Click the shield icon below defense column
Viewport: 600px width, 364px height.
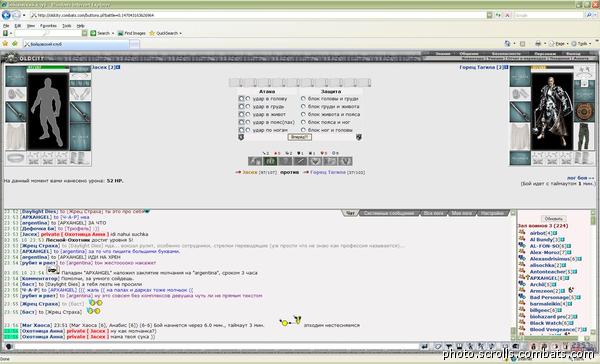click(x=359, y=137)
